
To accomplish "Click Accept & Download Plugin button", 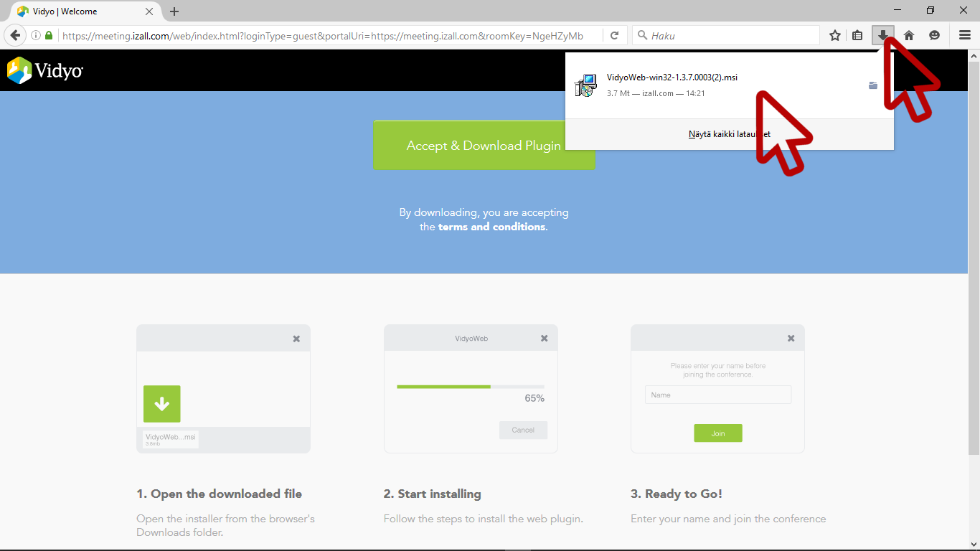I will tap(484, 146).
